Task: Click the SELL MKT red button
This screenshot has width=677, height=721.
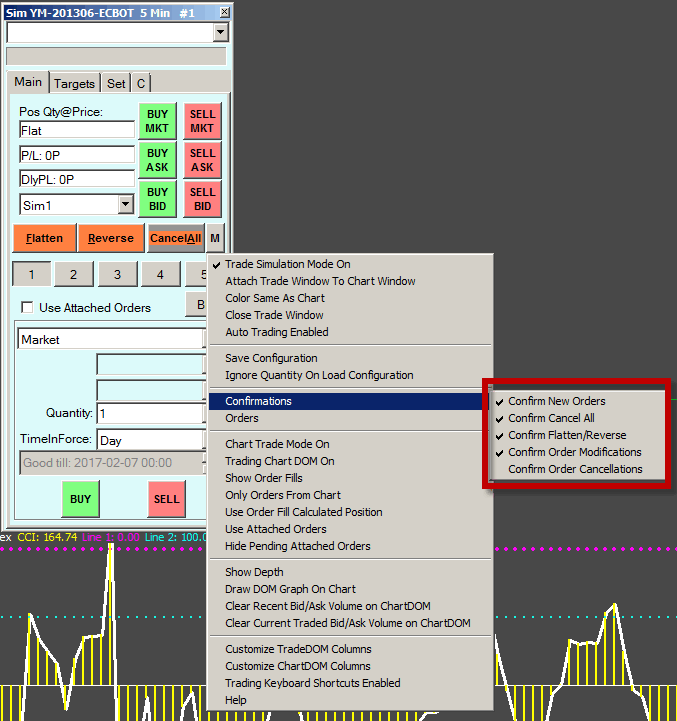Action: click(202, 121)
